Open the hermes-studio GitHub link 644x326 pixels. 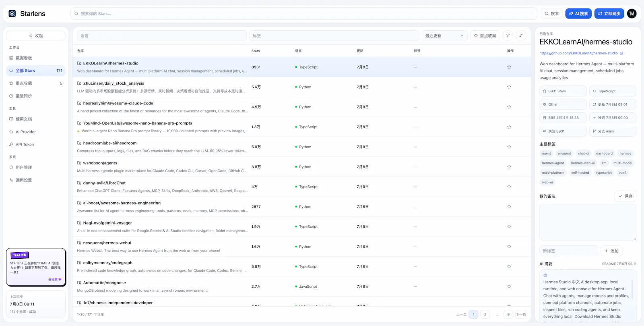point(578,53)
